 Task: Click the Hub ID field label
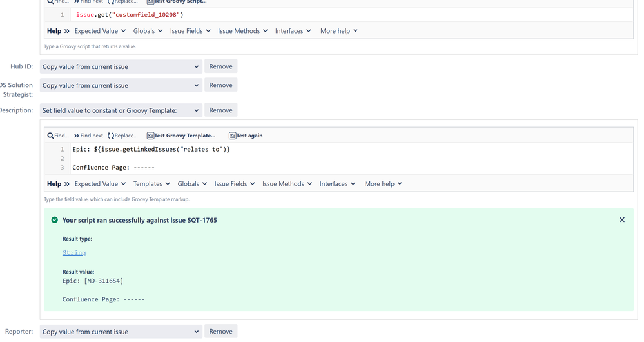pyautogui.click(x=21, y=66)
